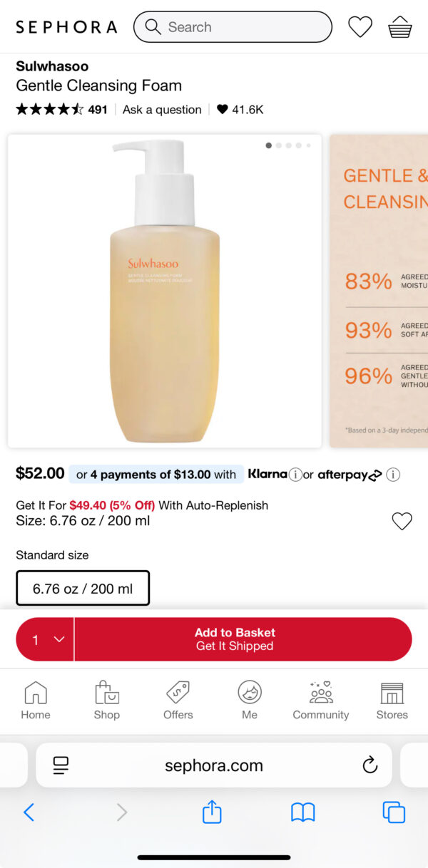Open the Loves heart icon in header

tap(360, 27)
